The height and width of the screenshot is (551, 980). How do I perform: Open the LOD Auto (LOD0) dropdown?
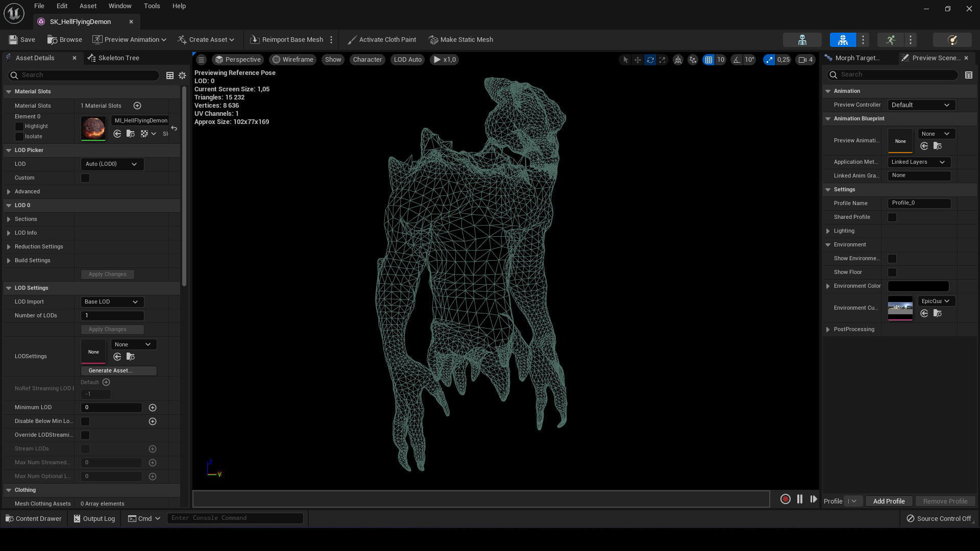pos(112,164)
